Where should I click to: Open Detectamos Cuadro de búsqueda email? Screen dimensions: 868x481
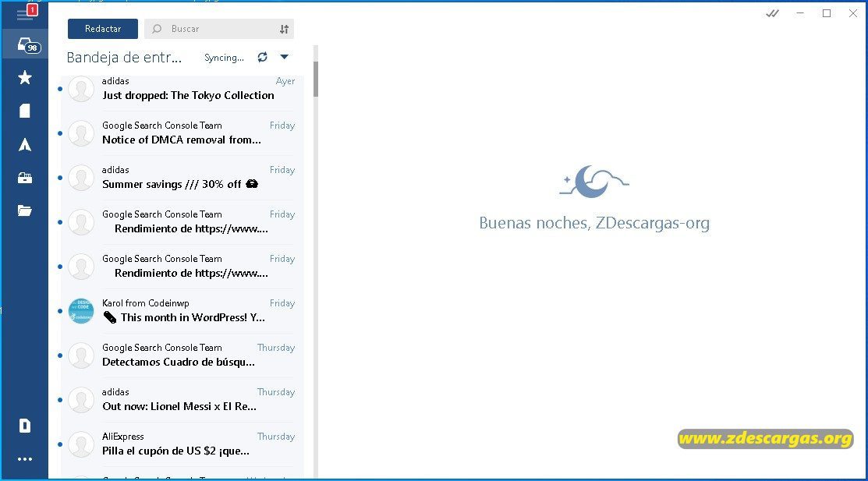[182, 355]
